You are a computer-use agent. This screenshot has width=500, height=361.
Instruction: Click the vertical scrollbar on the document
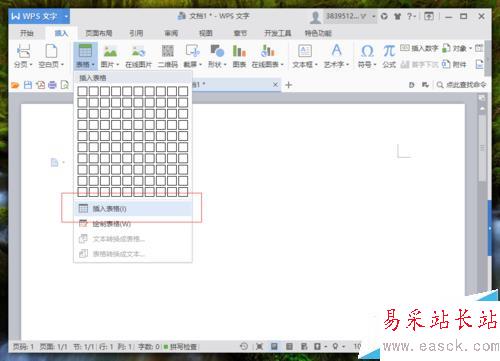[482, 148]
